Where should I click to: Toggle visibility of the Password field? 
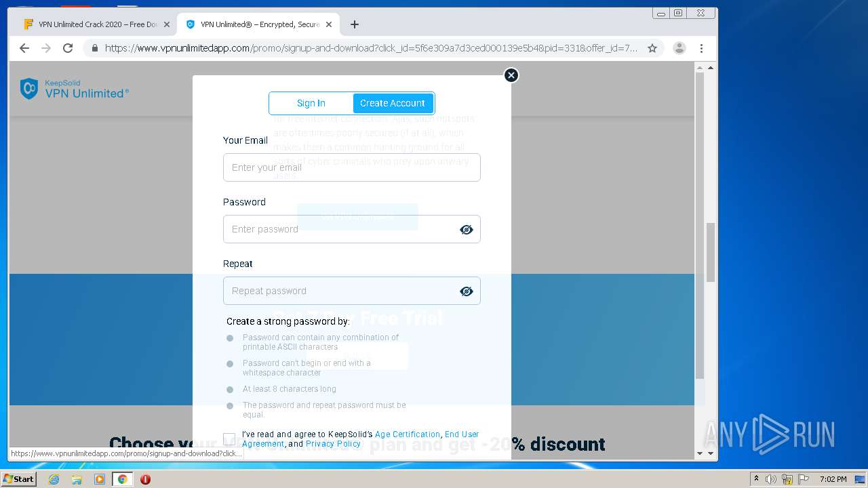click(467, 230)
